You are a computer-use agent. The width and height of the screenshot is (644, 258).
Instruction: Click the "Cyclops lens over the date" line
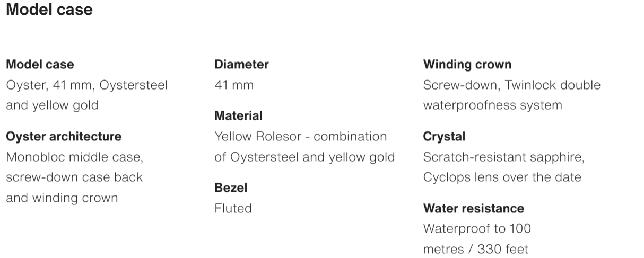tap(502, 177)
